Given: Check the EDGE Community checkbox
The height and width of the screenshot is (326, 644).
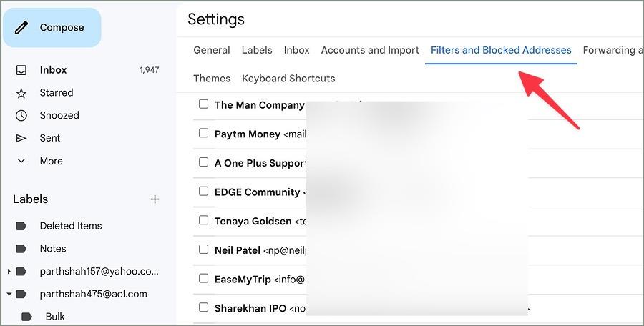Looking at the screenshot, I should click(x=203, y=192).
